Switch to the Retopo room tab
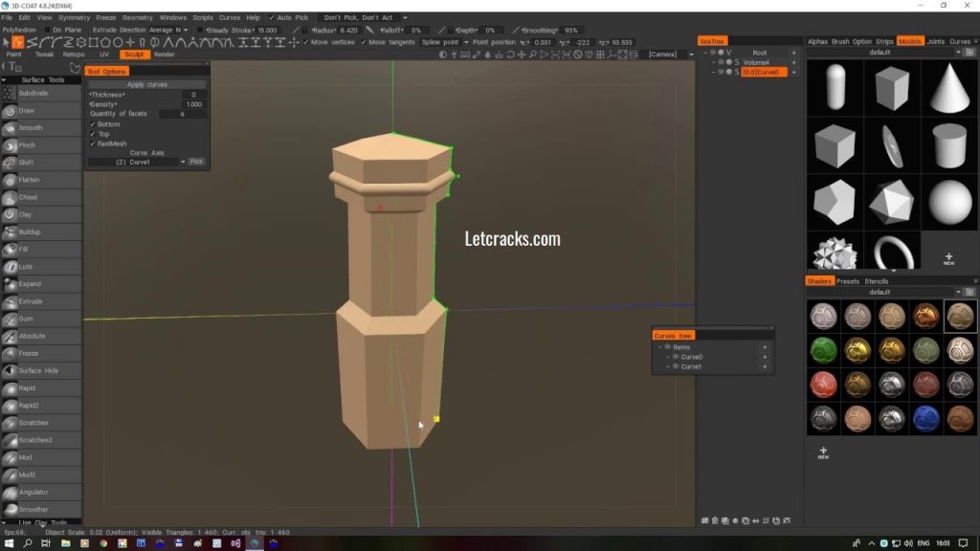Image resolution: width=980 pixels, height=551 pixels. point(74,55)
